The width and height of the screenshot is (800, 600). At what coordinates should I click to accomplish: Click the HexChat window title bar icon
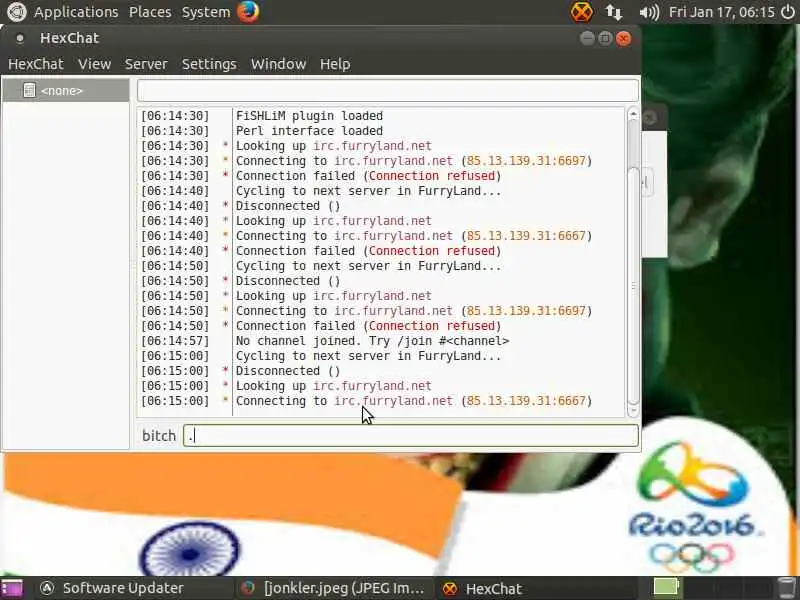pos(19,38)
